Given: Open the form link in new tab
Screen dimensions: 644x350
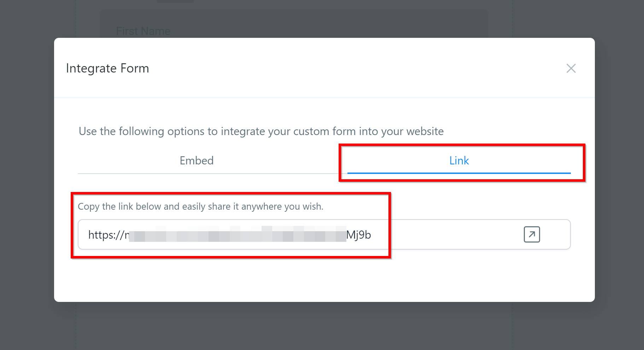Looking at the screenshot, I should coord(532,234).
